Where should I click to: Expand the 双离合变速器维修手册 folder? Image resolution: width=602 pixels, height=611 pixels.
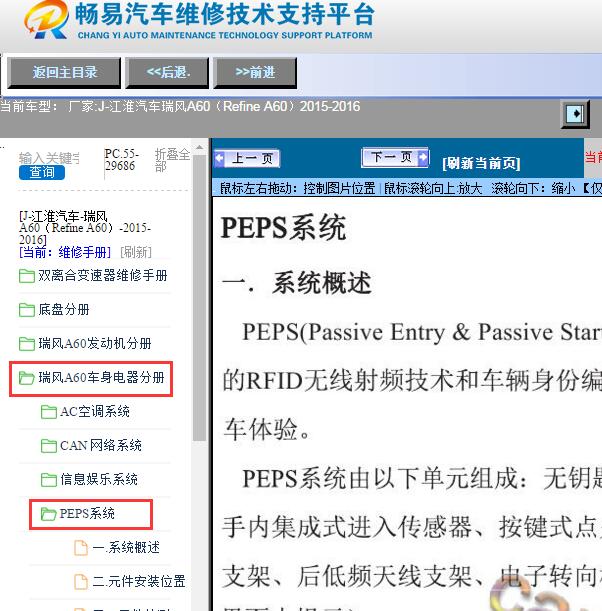[102, 276]
